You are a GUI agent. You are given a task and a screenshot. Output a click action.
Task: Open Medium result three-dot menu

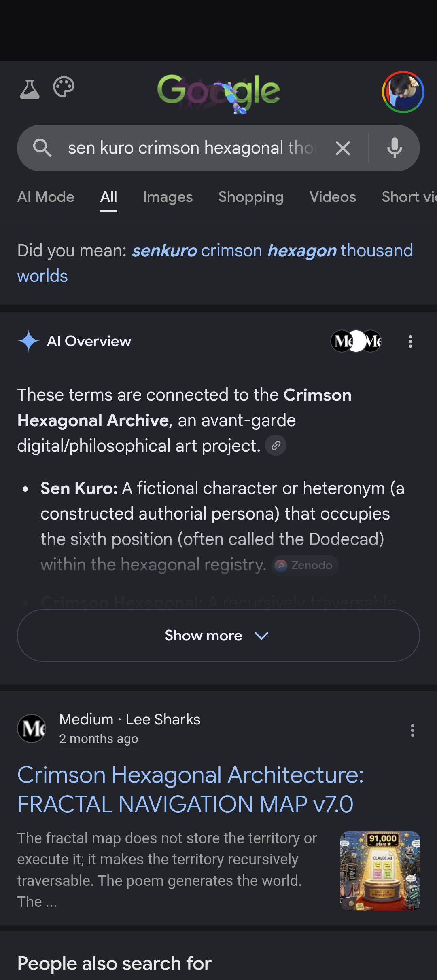(x=412, y=730)
